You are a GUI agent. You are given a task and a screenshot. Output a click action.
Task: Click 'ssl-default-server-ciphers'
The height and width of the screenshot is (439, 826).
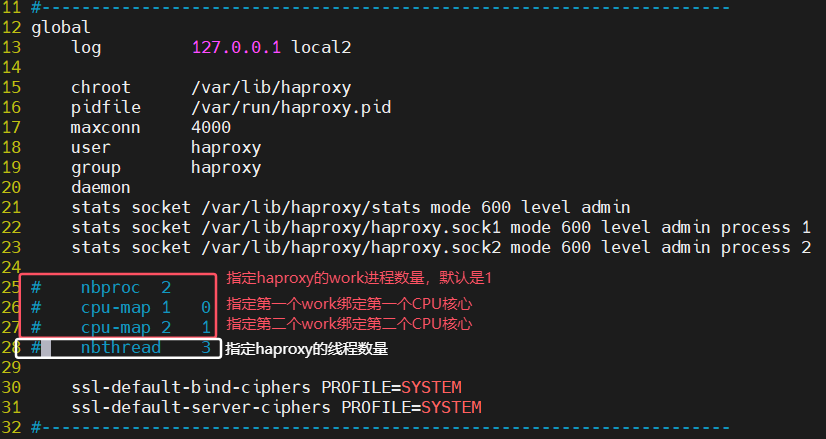201,408
